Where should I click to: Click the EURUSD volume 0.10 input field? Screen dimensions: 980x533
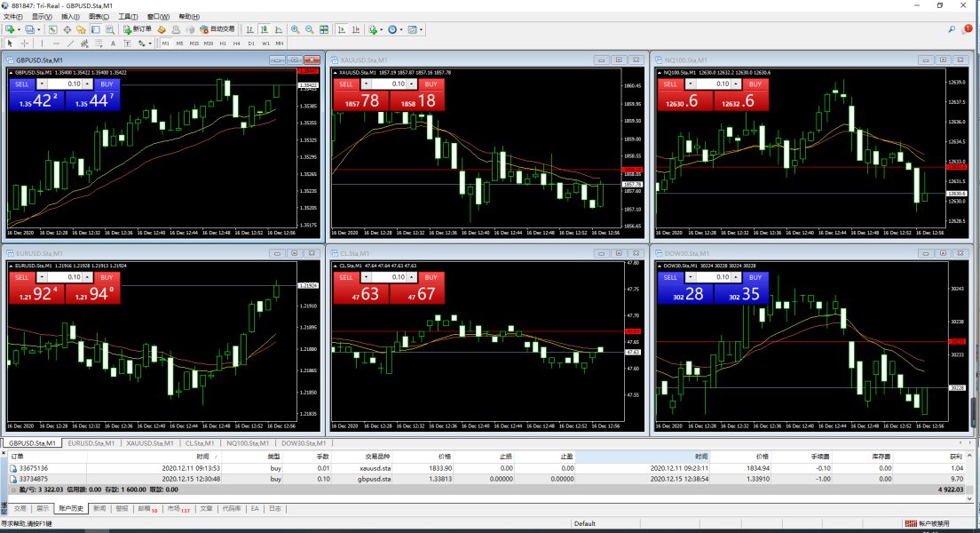[65, 277]
